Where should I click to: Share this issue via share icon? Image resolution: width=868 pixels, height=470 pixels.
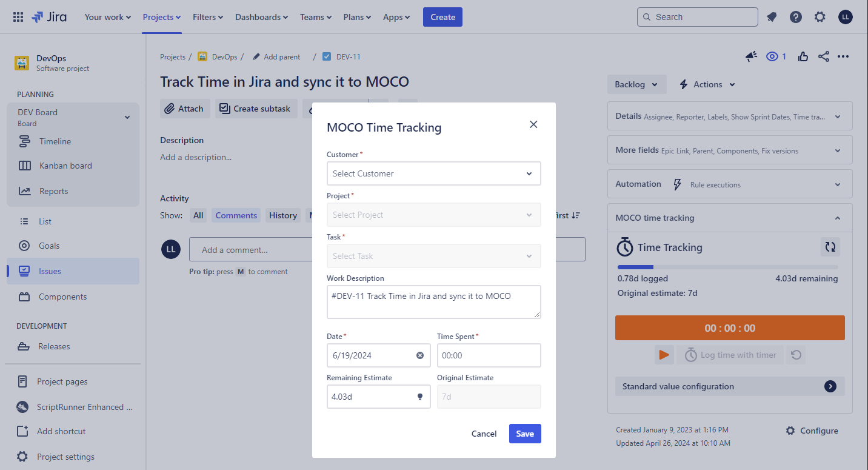[823, 56]
